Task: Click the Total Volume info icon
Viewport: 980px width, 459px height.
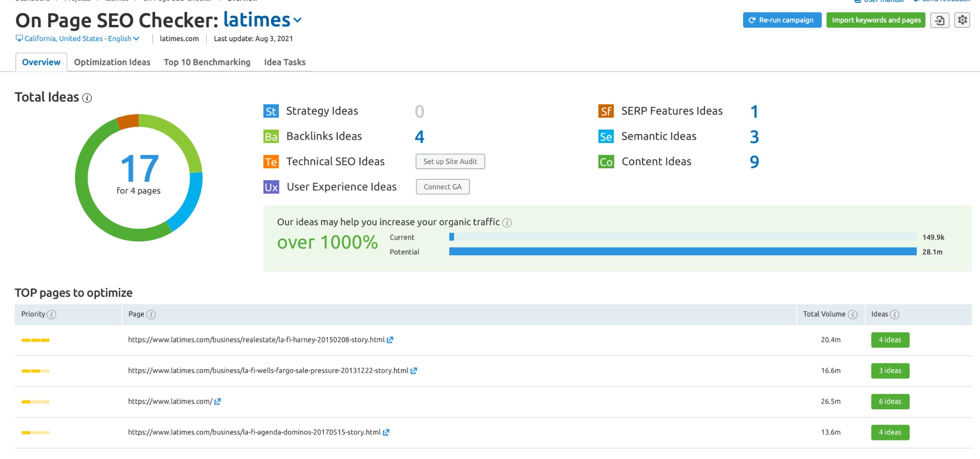Action: (853, 315)
